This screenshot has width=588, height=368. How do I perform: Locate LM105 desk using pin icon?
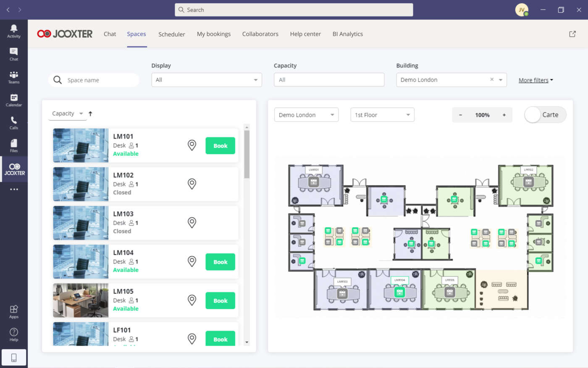[192, 300]
